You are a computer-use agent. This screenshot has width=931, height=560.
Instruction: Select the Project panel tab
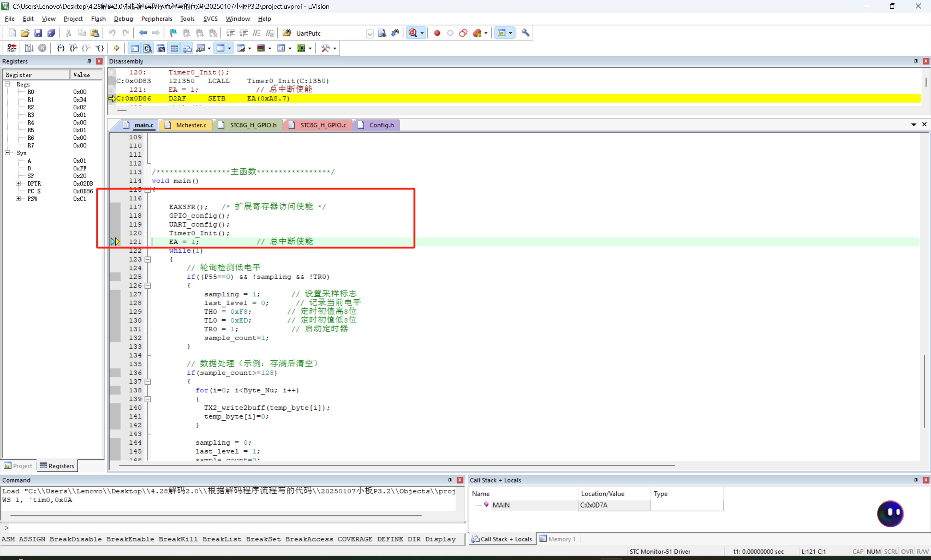(x=19, y=466)
